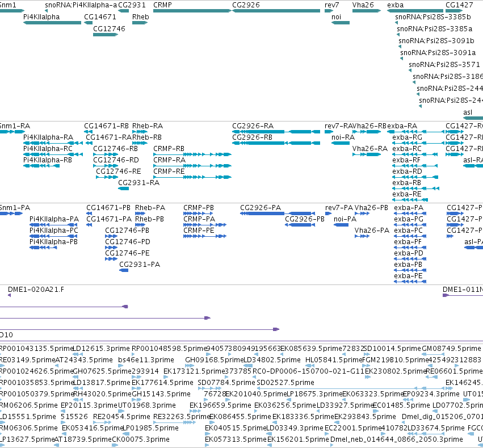Click the CG12746 gene bar
Viewport: 483px width, 448px height.
(x=106, y=35)
